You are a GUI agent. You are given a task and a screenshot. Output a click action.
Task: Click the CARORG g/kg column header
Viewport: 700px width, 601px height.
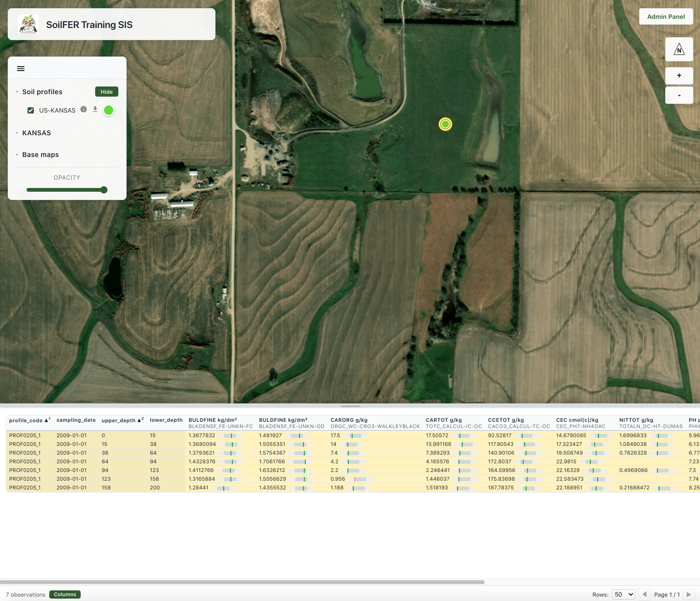tap(375, 423)
